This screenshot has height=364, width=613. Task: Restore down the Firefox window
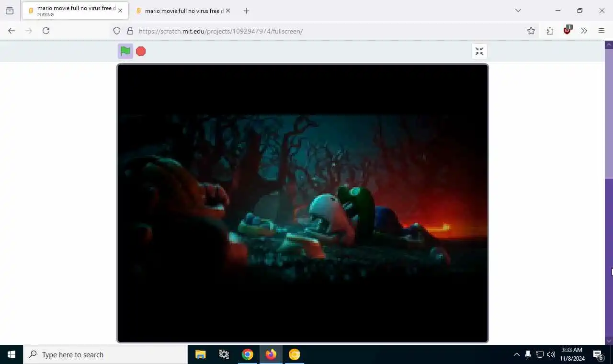(x=580, y=11)
